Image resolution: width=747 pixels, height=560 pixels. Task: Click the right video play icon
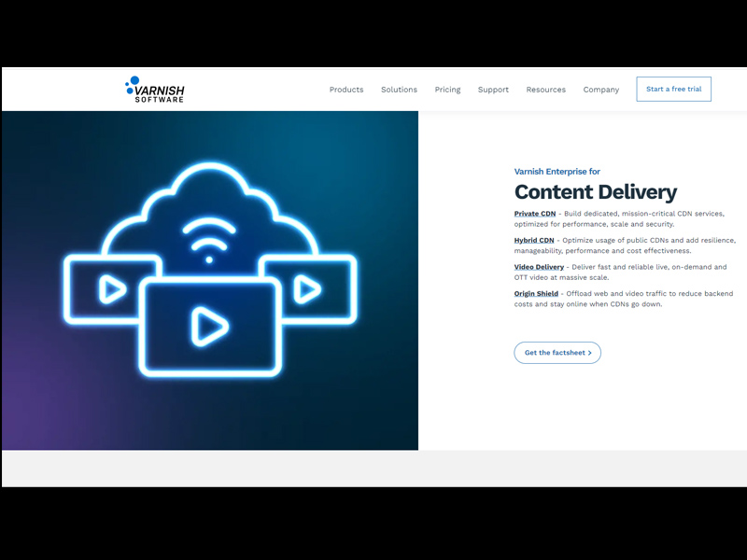[308, 289]
